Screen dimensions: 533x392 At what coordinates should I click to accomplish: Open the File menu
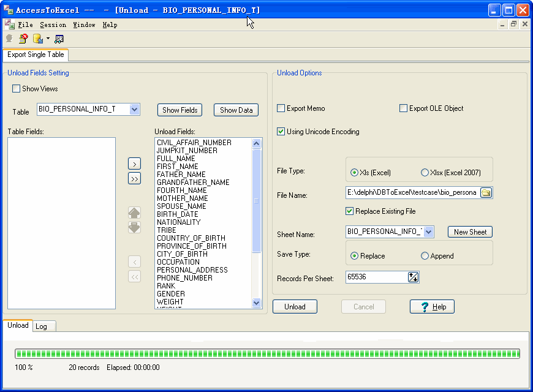click(26, 25)
